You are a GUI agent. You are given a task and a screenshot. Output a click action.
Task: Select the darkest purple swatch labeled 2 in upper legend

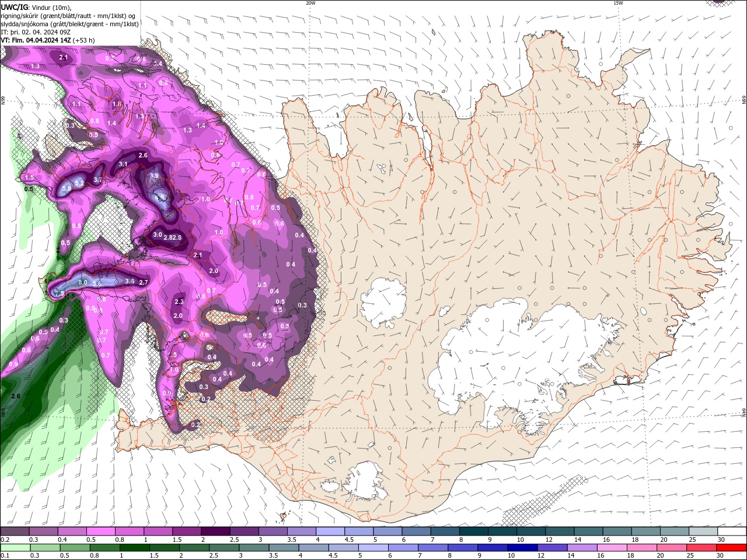point(215,531)
